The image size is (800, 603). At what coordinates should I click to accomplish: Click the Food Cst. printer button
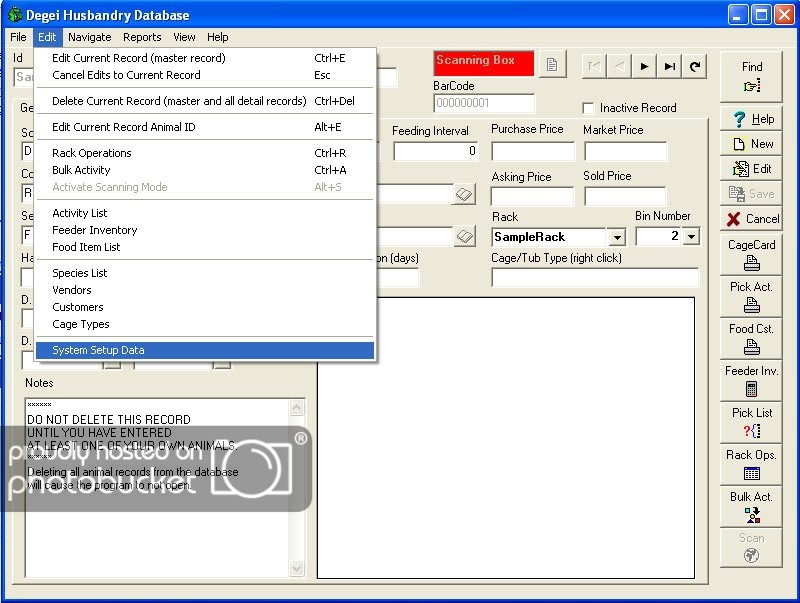752,339
